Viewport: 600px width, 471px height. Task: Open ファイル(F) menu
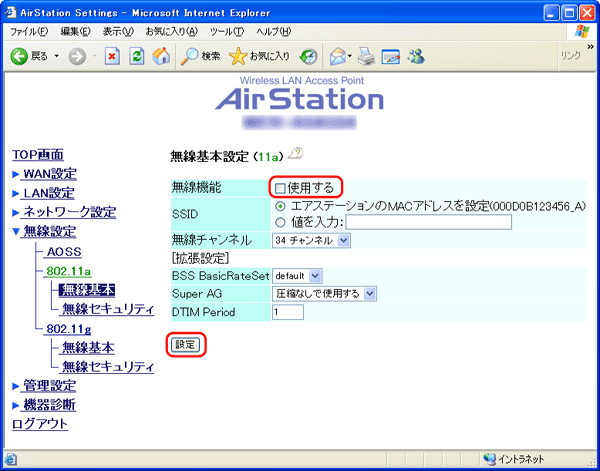29,32
